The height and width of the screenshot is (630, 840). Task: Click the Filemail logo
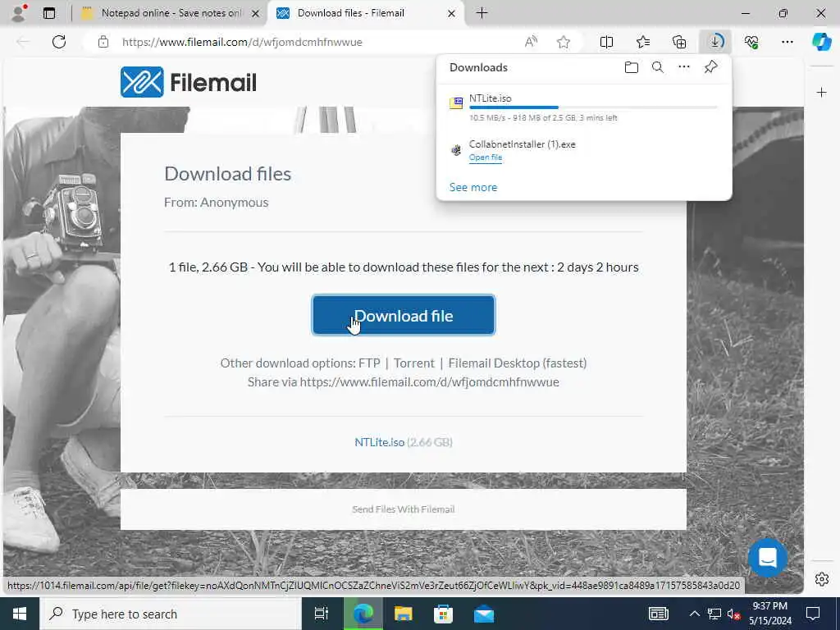[x=189, y=82]
